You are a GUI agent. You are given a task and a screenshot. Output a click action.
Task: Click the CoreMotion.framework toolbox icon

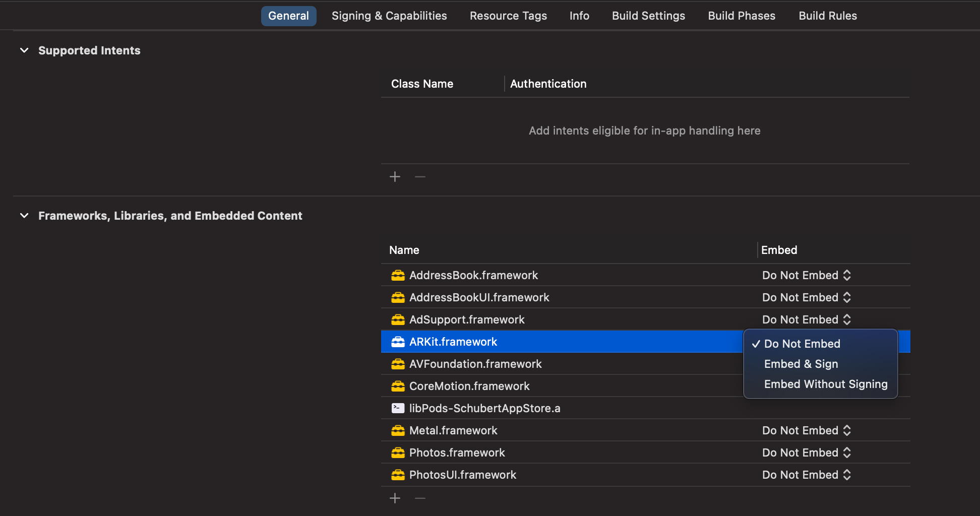tap(398, 386)
